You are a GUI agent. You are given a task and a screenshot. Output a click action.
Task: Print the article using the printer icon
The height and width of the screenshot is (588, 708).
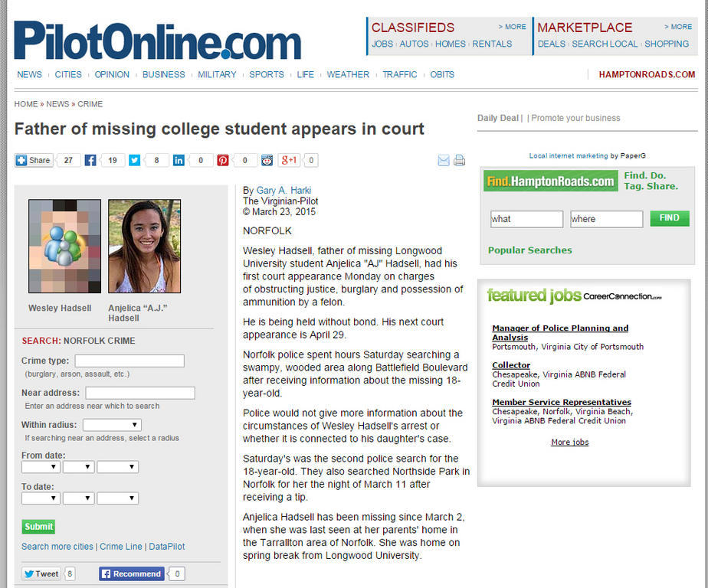459,160
